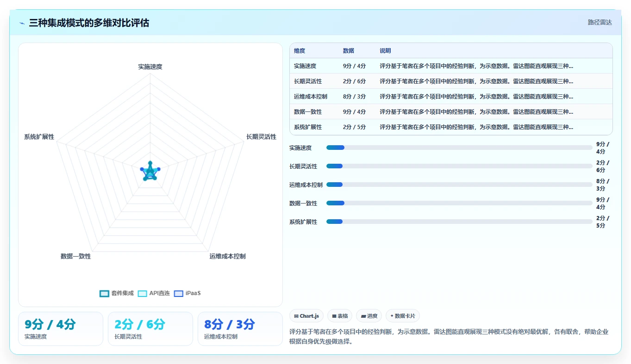Click the 长期灵活性 progress bar
The height and width of the screenshot is (364, 631).
pyautogui.click(x=459, y=166)
